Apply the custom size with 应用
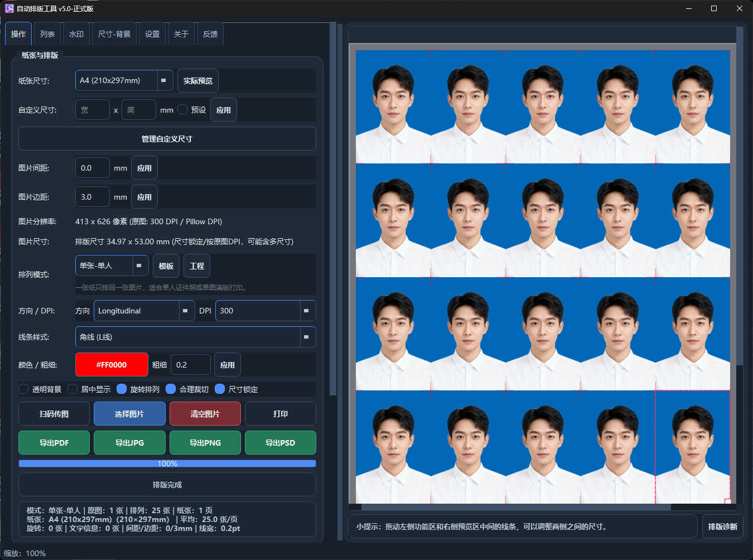This screenshot has width=753, height=560. (224, 110)
